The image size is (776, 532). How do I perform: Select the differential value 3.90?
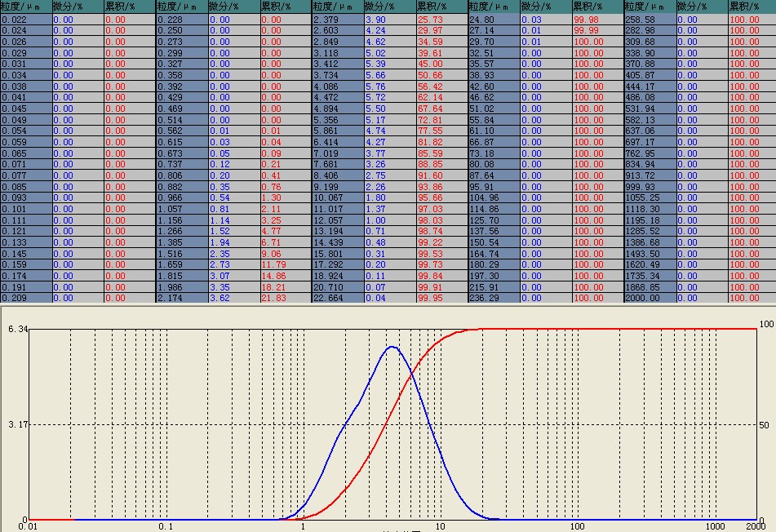pyautogui.click(x=375, y=20)
